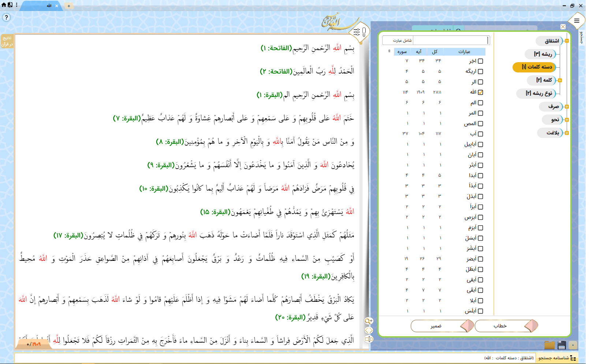The width and height of the screenshot is (615, 364).
Task: Check the أب checkbox
Action: coord(481,134)
